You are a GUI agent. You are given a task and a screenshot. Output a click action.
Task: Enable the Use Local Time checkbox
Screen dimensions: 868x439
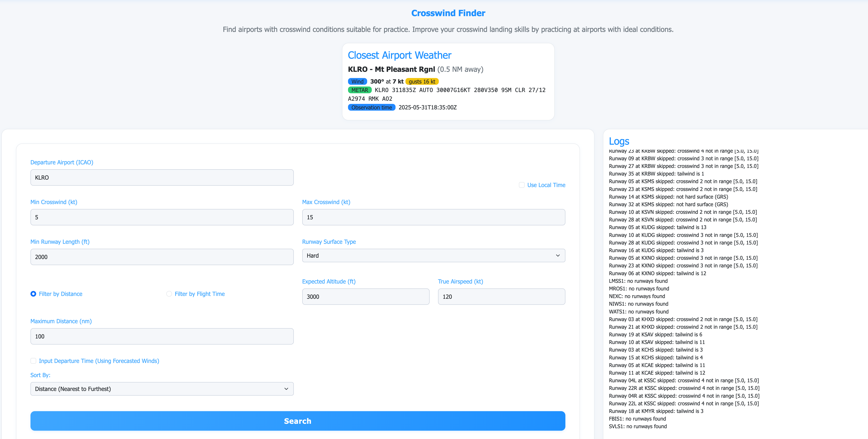tap(522, 185)
